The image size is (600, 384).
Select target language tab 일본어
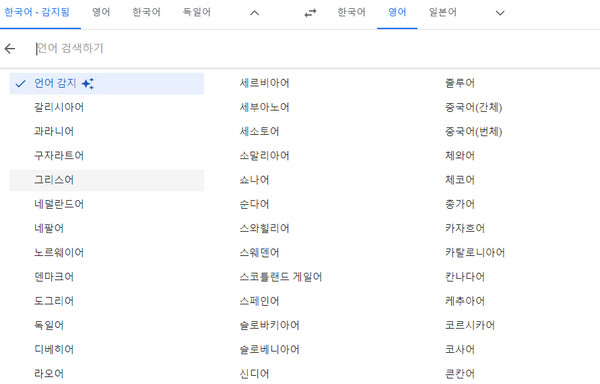443,12
